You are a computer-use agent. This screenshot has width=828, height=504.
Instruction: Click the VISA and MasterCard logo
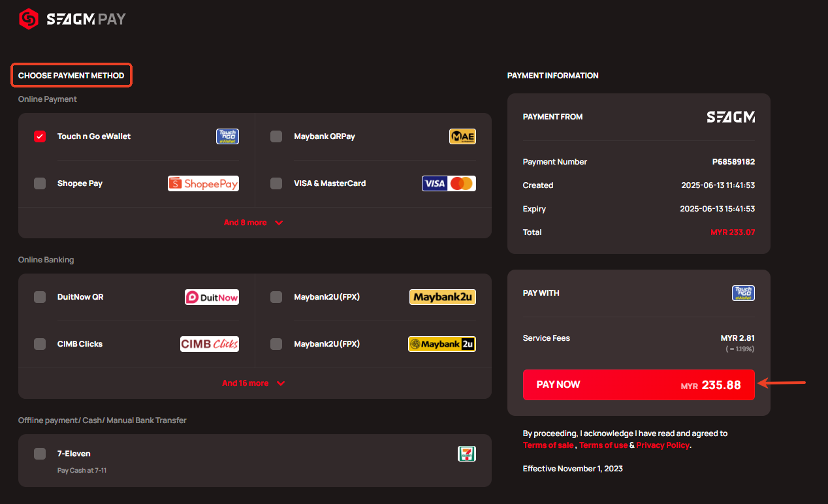pos(449,183)
